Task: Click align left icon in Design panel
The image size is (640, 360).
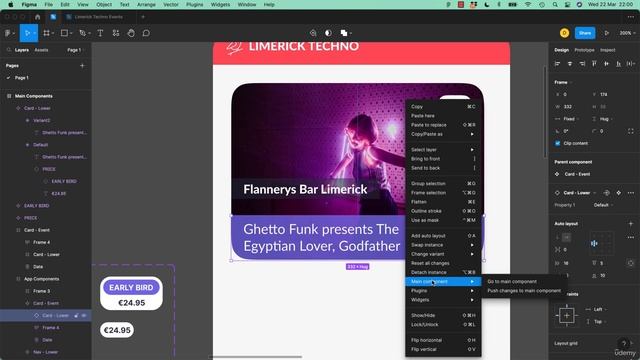Action: point(558,64)
